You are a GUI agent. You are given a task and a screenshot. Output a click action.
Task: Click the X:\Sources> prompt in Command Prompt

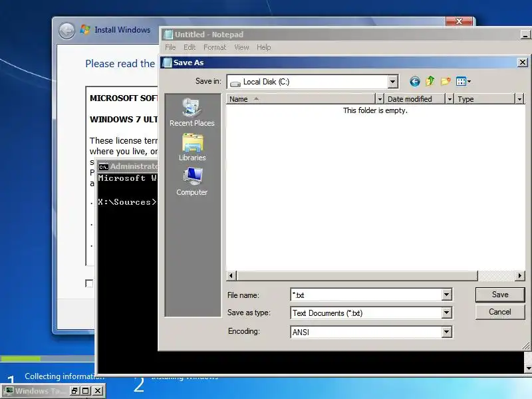(x=127, y=202)
